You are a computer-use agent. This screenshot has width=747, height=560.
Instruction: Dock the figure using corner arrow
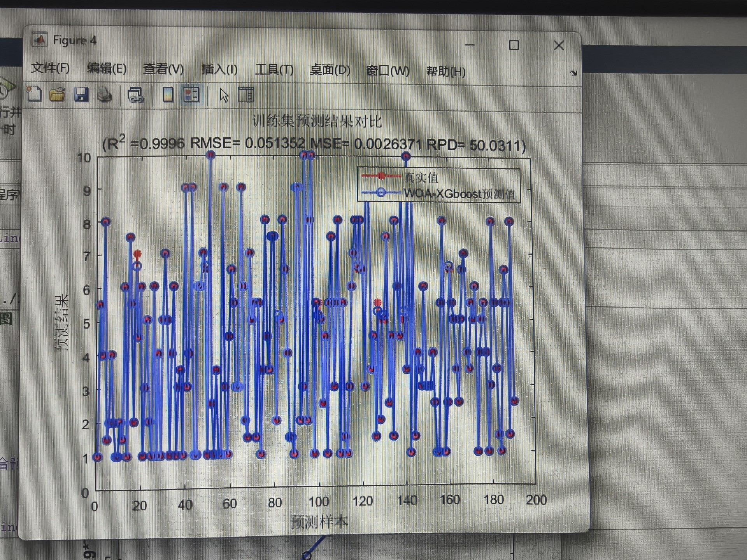(573, 73)
